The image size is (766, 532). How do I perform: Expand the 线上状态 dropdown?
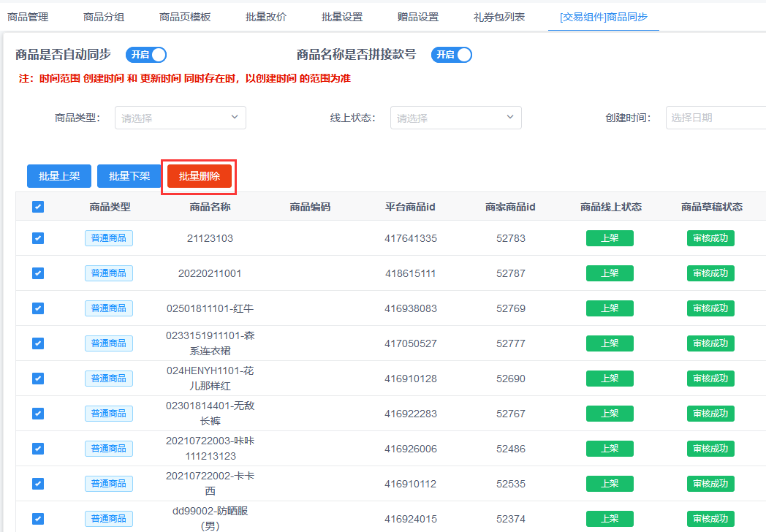455,118
